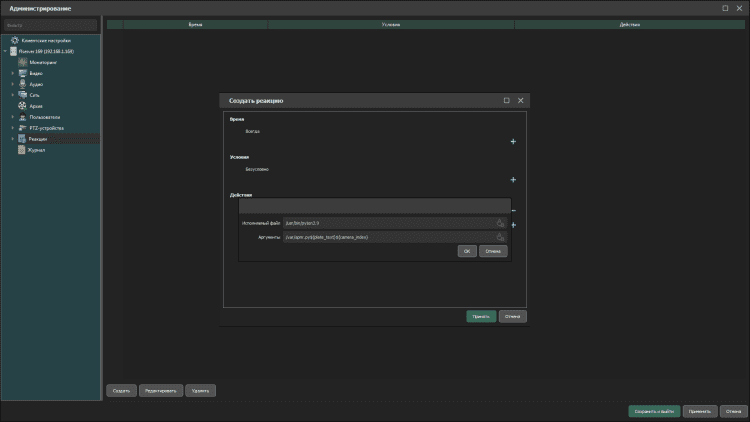This screenshot has height=422, width=750.
Task: Expand the Аудио tree node
Action: [13, 84]
